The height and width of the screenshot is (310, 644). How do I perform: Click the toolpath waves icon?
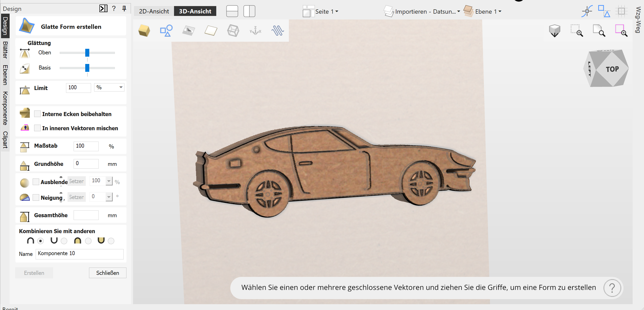pos(277,31)
